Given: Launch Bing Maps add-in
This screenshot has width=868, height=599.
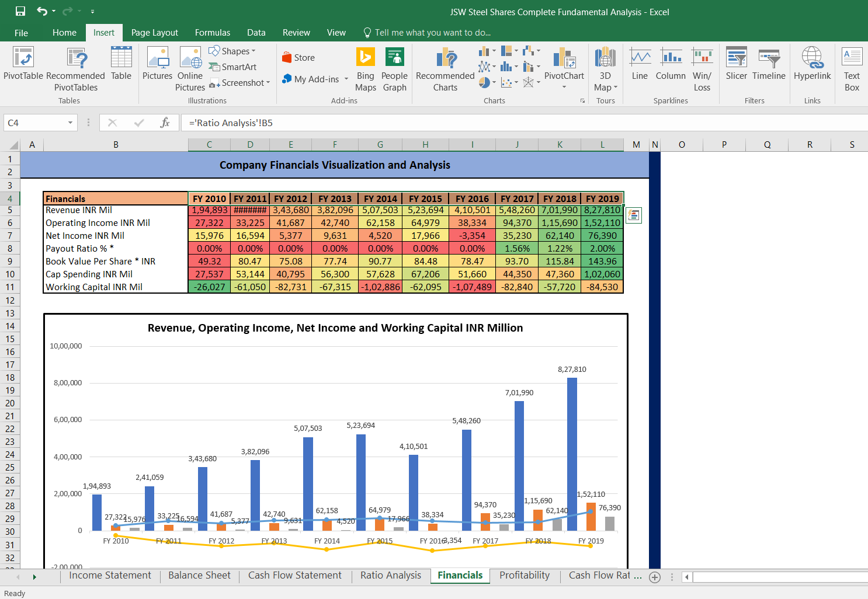Looking at the screenshot, I should pos(366,69).
